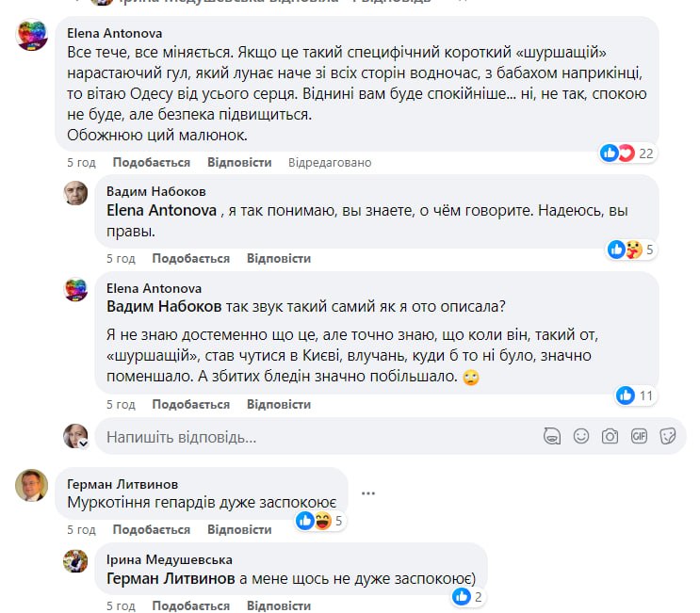The width and height of the screenshot is (700, 613).
Task: Open edit history via 'Відредаговано' label
Action: pyautogui.click(x=330, y=162)
